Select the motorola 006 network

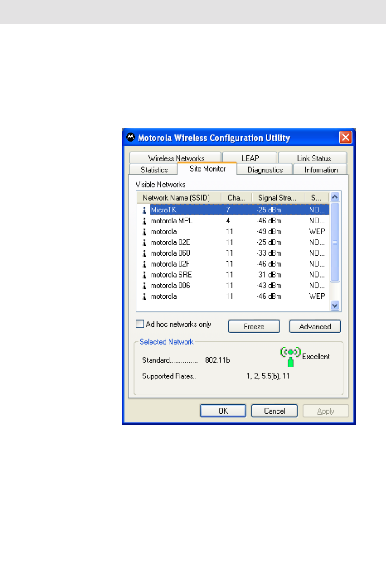233,286
